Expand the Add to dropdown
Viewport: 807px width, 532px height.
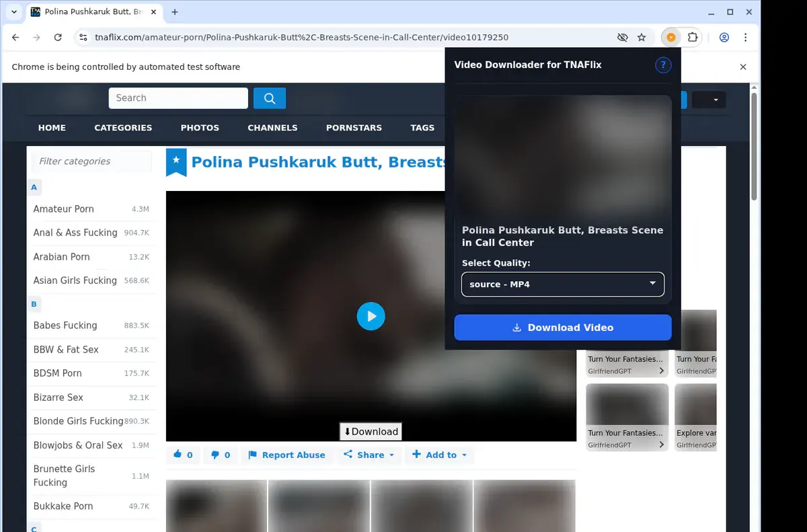coord(439,455)
